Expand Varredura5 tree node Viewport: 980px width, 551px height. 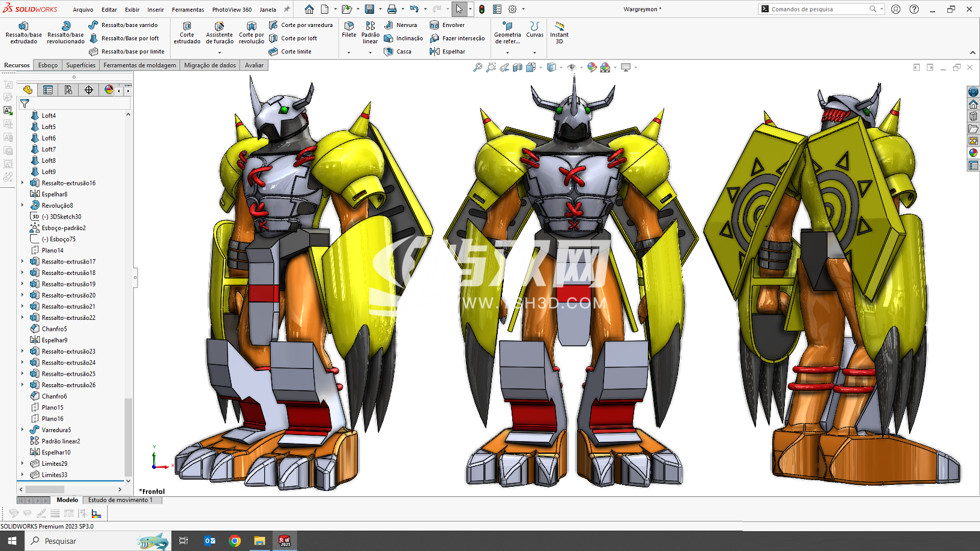pos(23,430)
